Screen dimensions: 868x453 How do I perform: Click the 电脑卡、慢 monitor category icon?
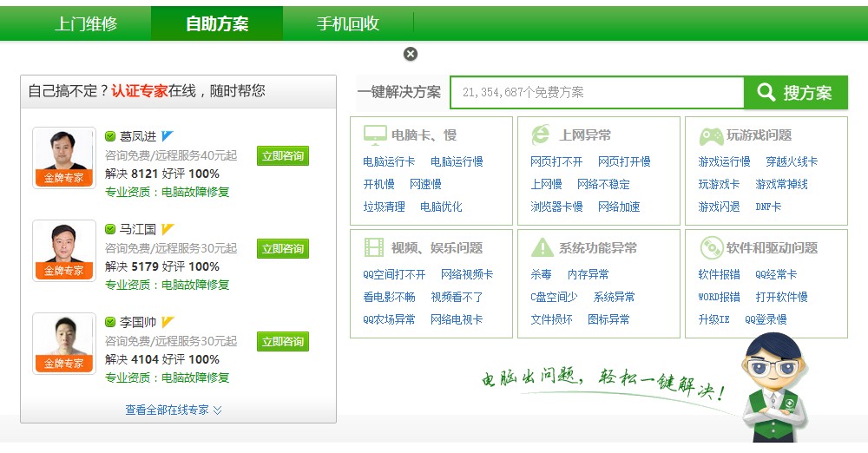(x=375, y=135)
